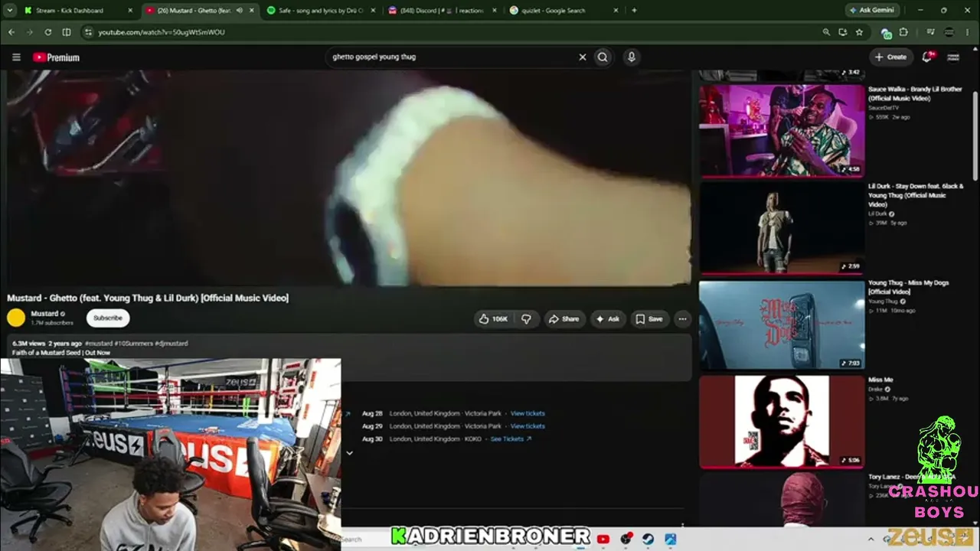Click the #mustard hashtag in description
Viewport: 980px width, 551px height.
pyautogui.click(x=99, y=344)
